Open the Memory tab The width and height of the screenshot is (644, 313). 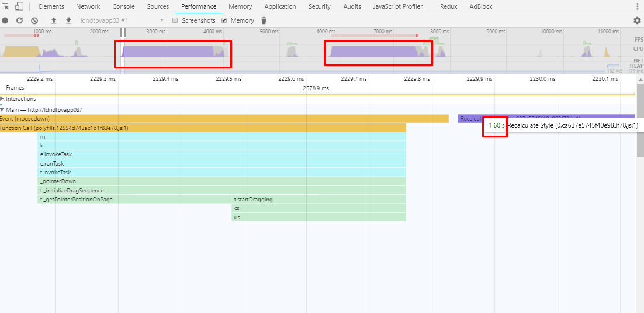coord(240,6)
